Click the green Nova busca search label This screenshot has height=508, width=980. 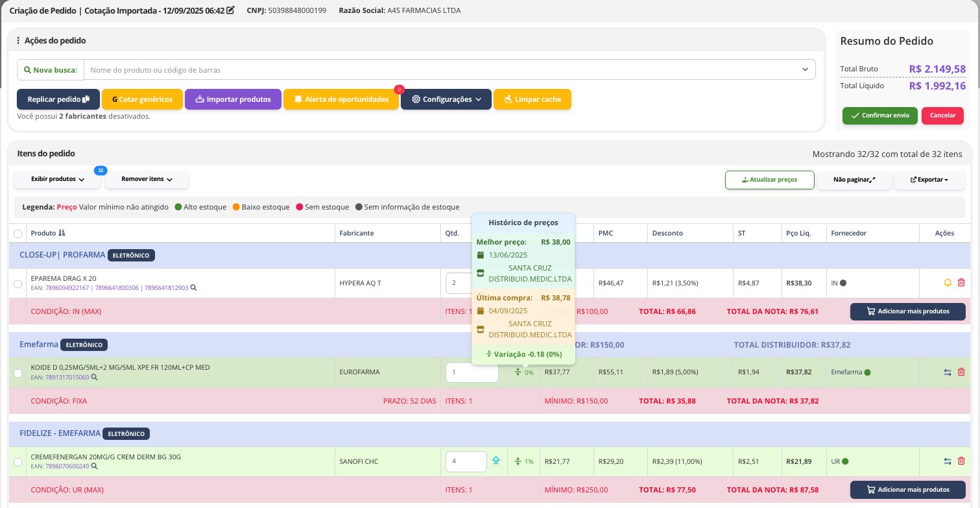point(50,69)
